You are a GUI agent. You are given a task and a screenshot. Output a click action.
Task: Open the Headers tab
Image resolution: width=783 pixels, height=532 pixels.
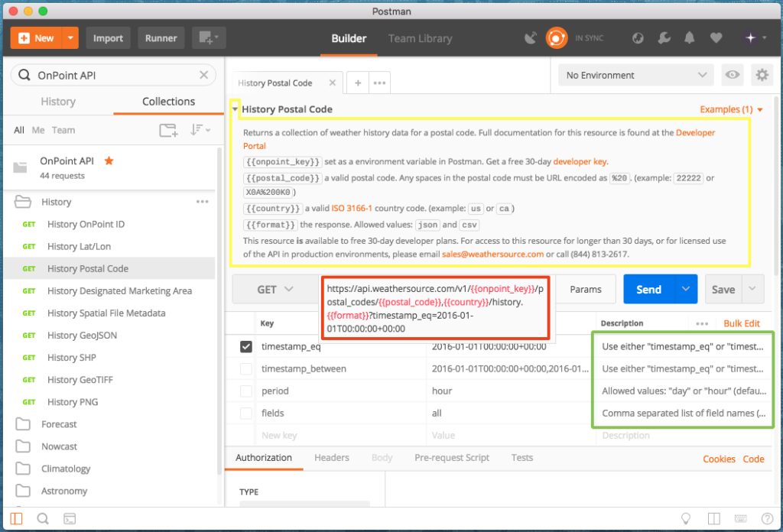332,458
